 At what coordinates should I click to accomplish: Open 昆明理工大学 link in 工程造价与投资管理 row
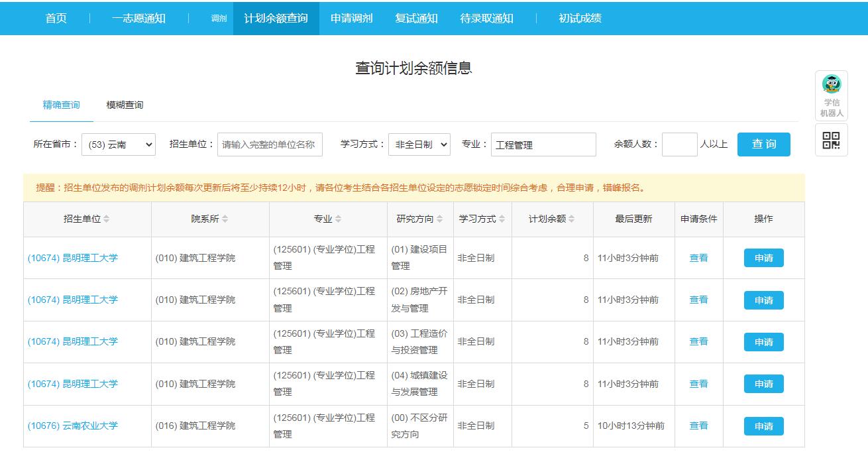pyautogui.click(x=73, y=341)
